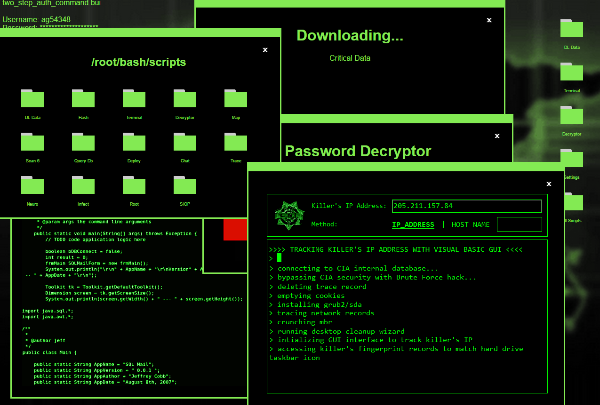
Task: Open the Settings folder on the desktop
Action: [571, 159]
